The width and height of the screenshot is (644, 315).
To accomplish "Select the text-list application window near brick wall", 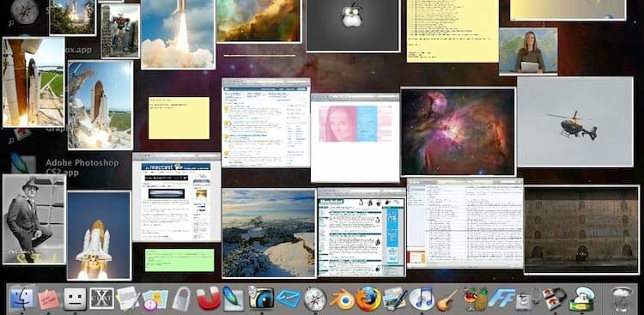I will point(465,223).
